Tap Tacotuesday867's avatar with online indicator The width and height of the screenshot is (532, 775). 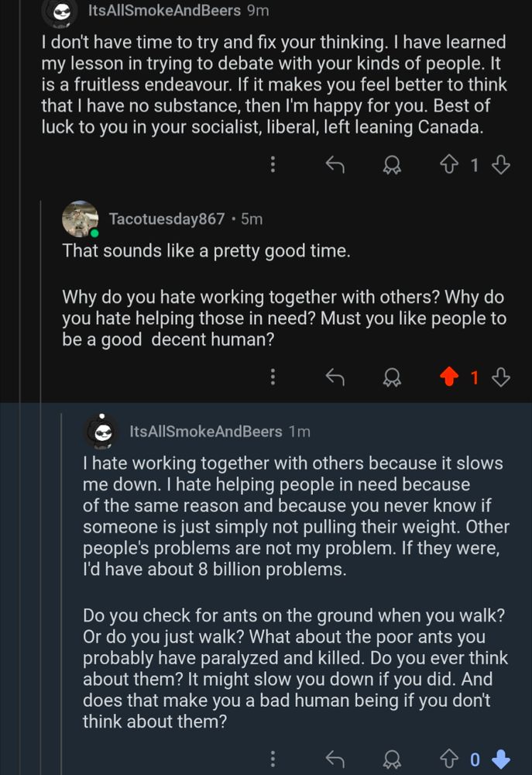[x=77, y=218]
